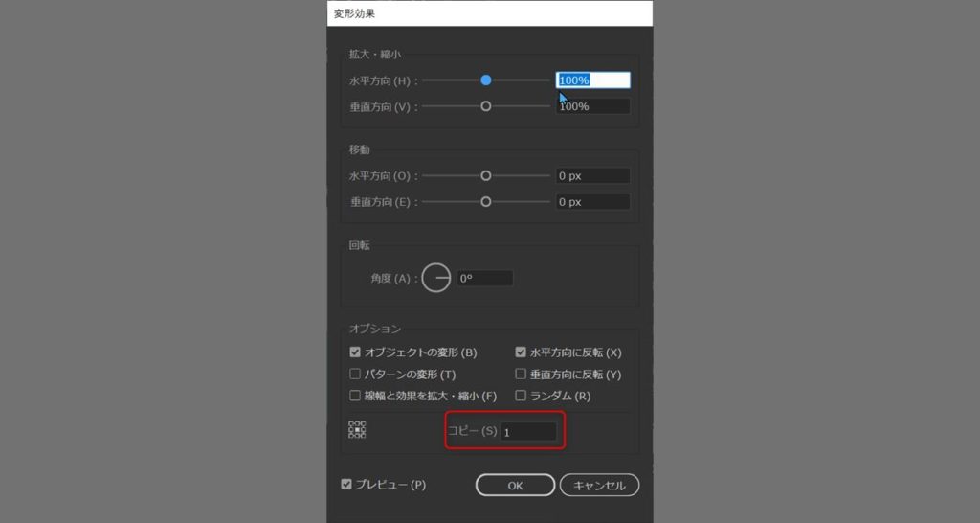
Task: Toggle the プレビュー checkbox
Action: (347, 485)
